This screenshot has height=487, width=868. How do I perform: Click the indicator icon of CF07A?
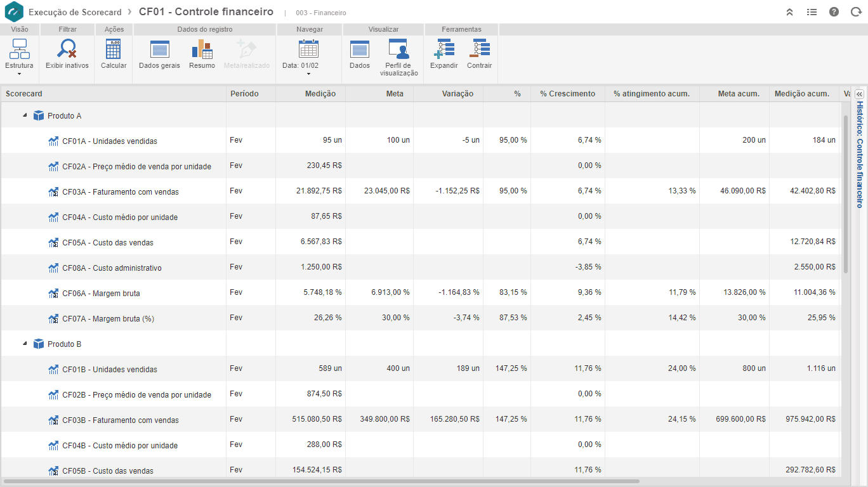(53, 318)
